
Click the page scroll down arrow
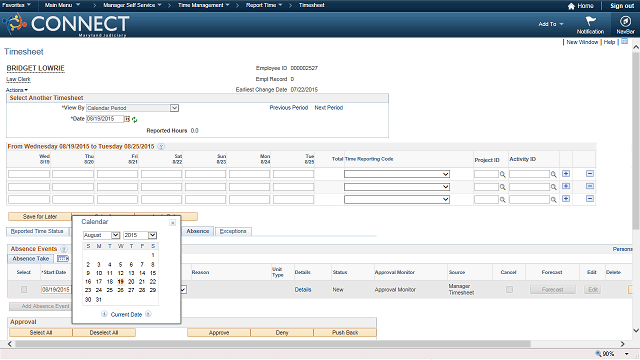pos(636,331)
